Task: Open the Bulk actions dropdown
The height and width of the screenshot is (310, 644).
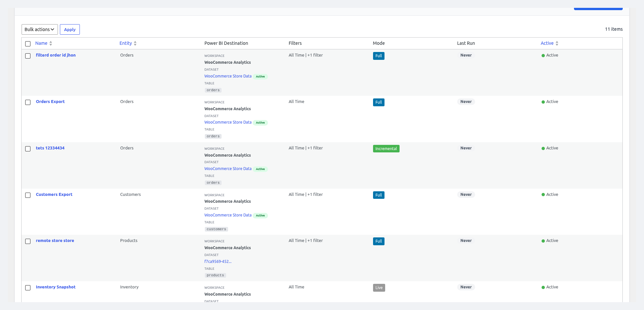Action: pyautogui.click(x=40, y=29)
